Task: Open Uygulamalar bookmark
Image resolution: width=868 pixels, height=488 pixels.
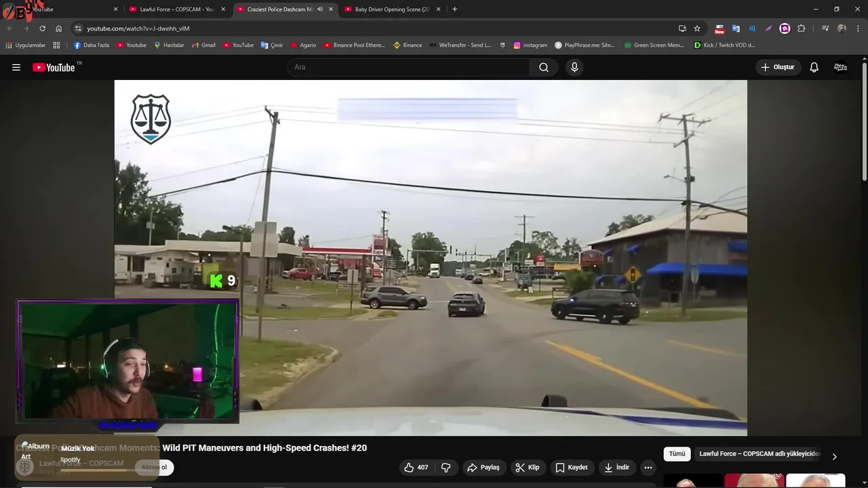Action: [x=25, y=45]
